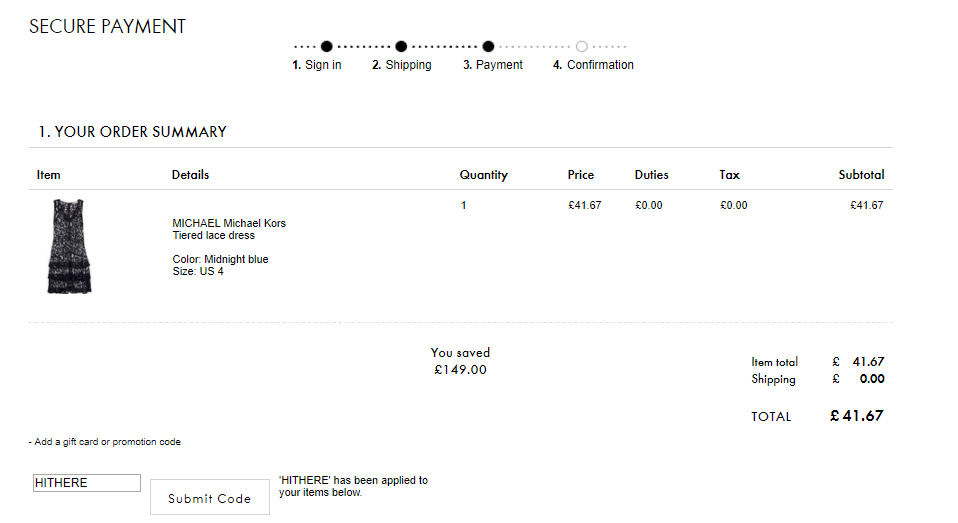The height and width of the screenshot is (523, 958).
Task: Select the '3. Payment' step label
Action: click(493, 65)
